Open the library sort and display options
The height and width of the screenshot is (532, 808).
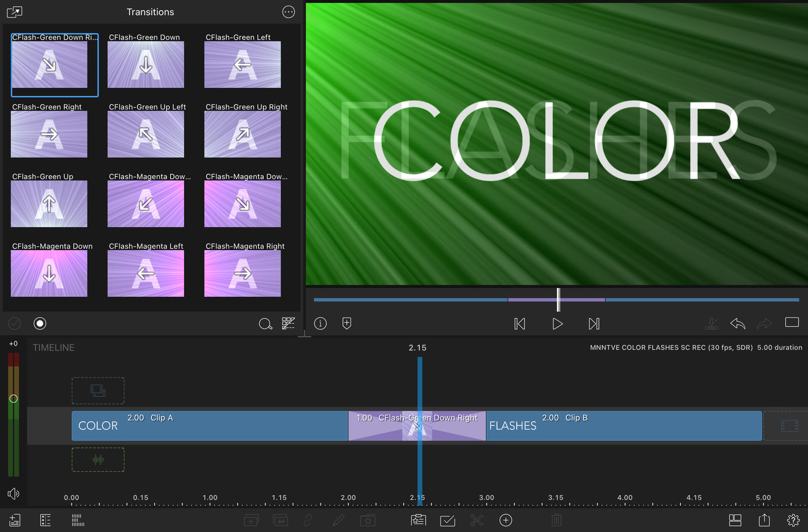[x=288, y=324]
